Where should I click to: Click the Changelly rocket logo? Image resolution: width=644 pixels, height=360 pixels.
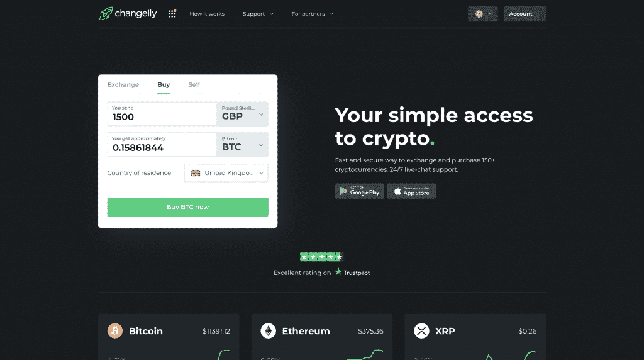[106, 14]
